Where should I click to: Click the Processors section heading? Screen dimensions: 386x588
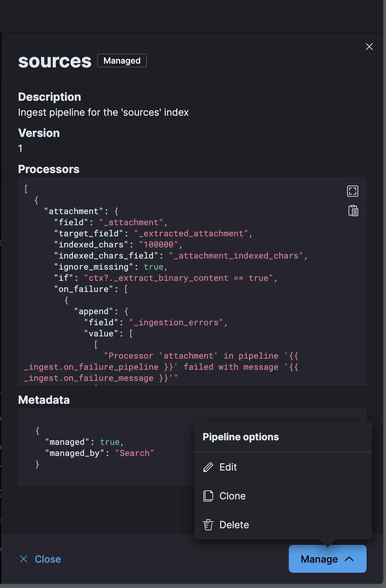point(49,169)
